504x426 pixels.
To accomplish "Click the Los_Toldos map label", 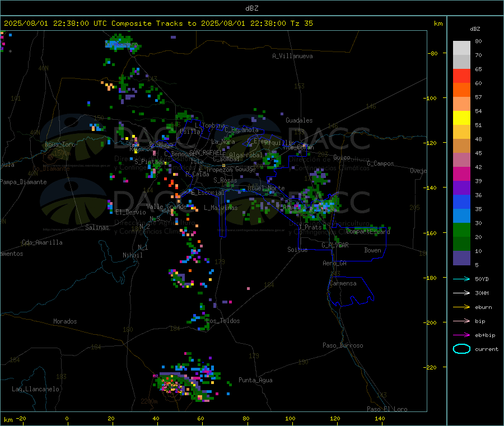I will coord(223,321).
